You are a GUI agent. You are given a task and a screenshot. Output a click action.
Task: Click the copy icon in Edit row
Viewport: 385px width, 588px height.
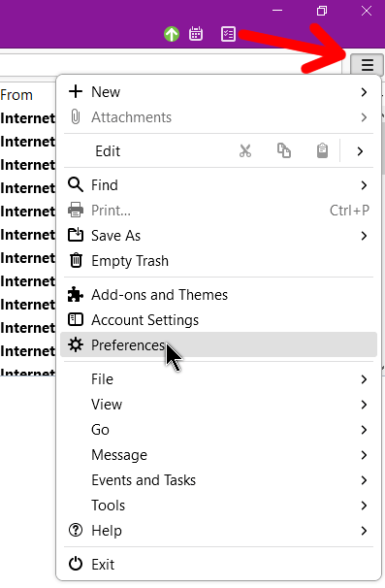pos(284,150)
